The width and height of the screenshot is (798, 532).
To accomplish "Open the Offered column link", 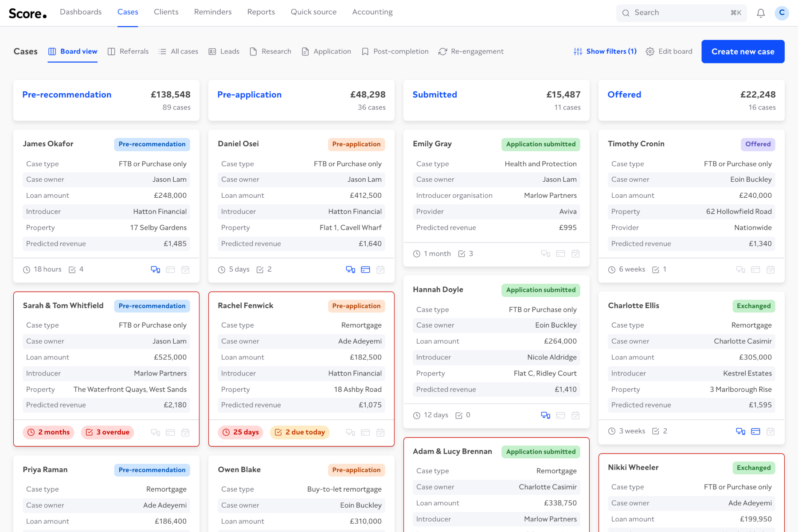I will [624, 94].
